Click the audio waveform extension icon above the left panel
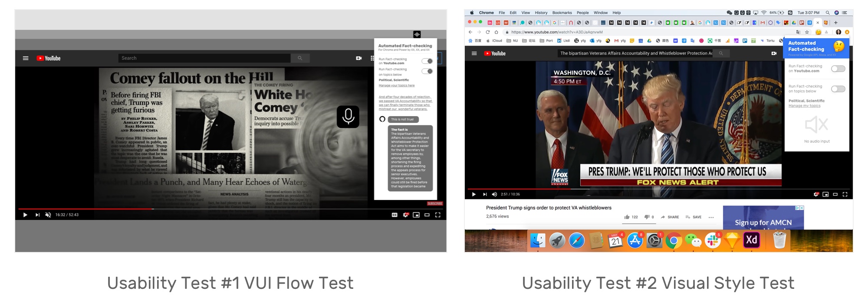 pos(417,34)
